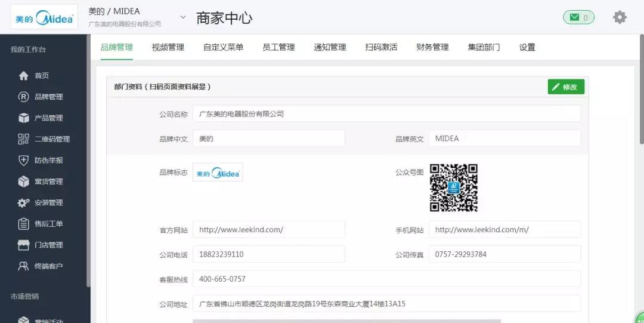This screenshot has height=323, width=644.
Task: Click the green 修改 edit button
Action: (x=566, y=87)
